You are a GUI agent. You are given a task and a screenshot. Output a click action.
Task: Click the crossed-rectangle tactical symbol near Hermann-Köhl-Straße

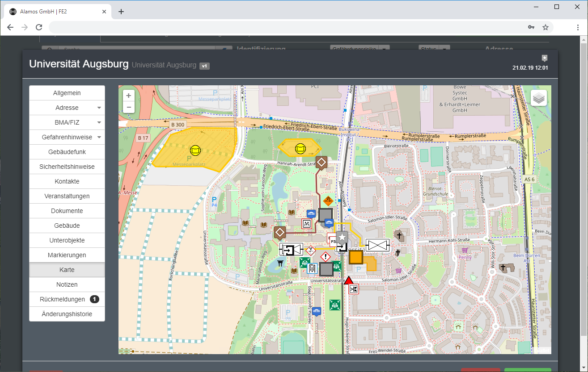click(x=377, y=245)
